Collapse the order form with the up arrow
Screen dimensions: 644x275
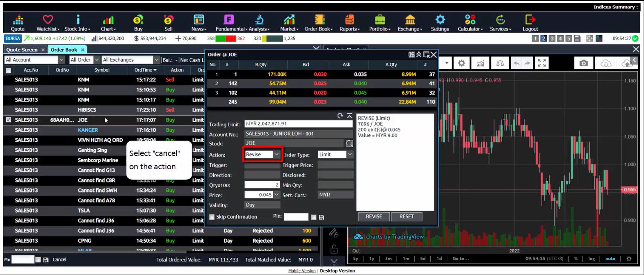[x=349, y=116]
